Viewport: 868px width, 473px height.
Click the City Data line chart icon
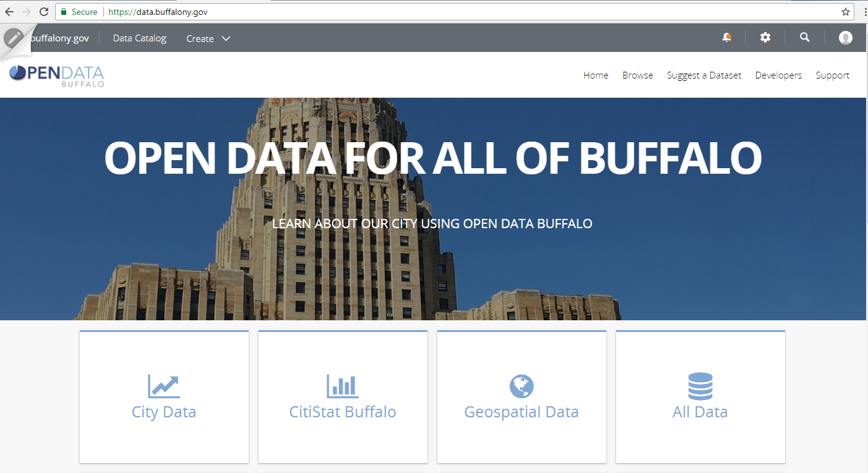[164, 386]
